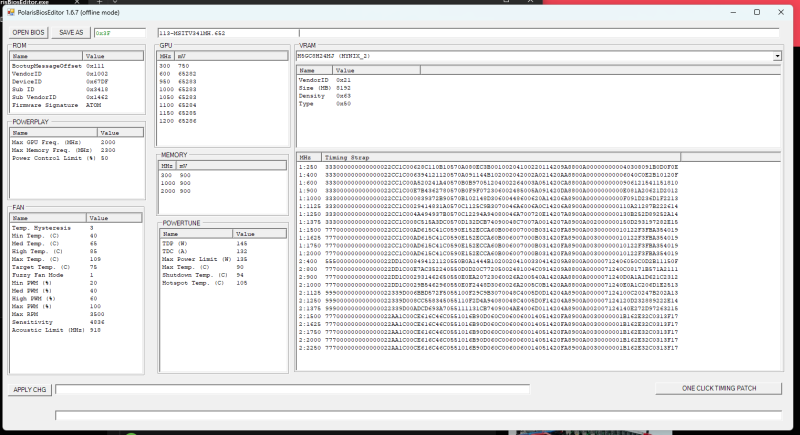
Task: Select the Fuzzy Fan Mode row
Action: pos(76,275)
